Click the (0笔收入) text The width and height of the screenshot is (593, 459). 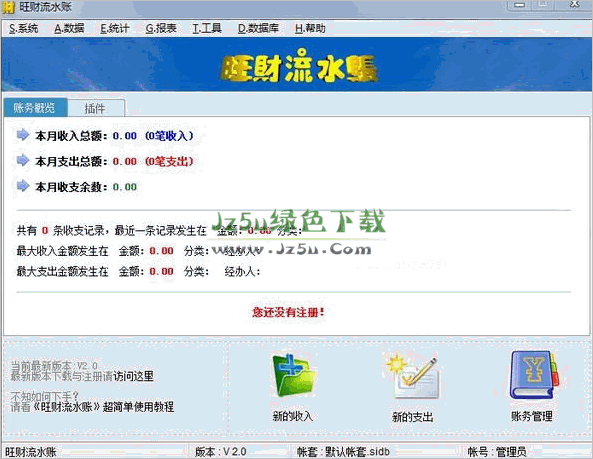[169, 136]
